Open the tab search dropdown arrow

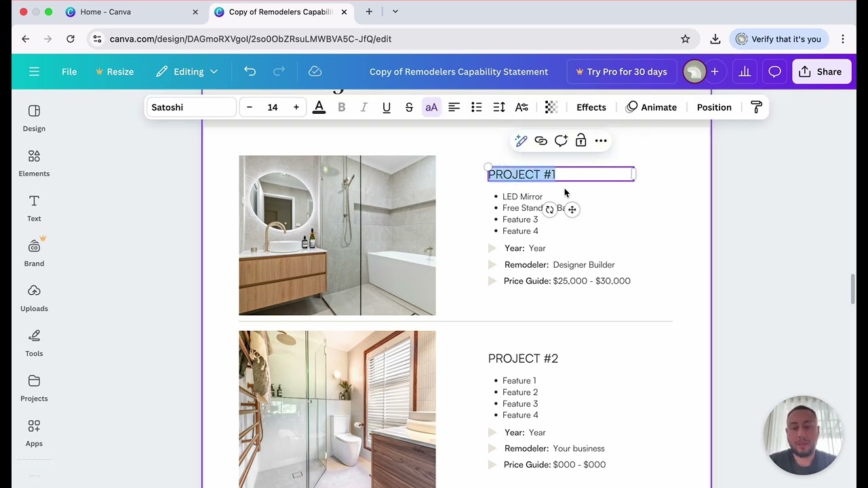click(395, 12)
